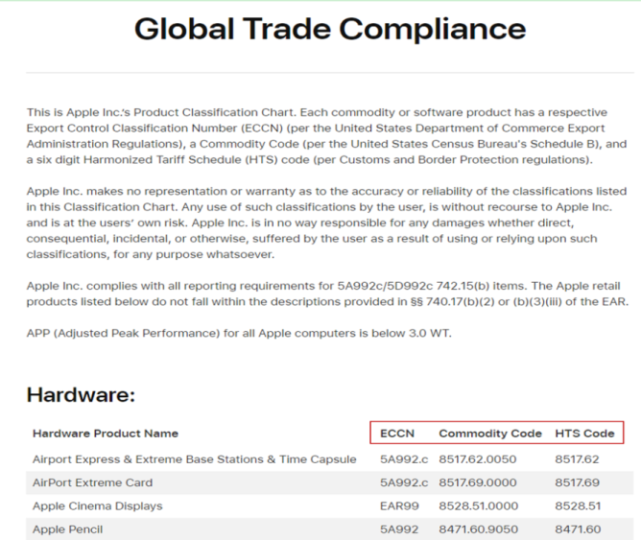The height and width of the screenshot is (540, 641).
Task: Click the Global Trade Compliance heading
Action: (330, 29)
